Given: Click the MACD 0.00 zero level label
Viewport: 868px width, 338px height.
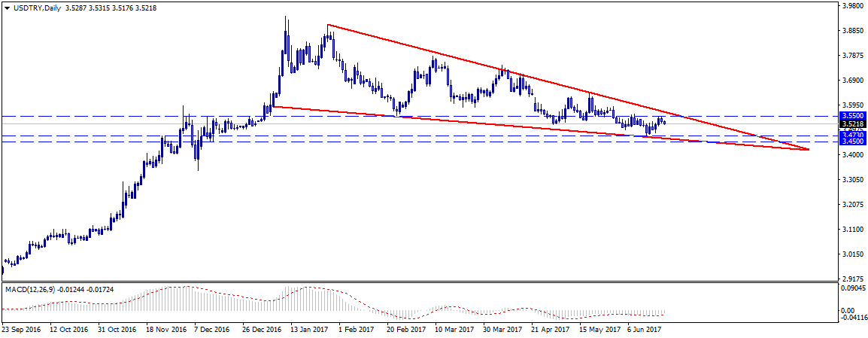Looking at the screenshot, I should pyautogui.click(x=847, y=310).
